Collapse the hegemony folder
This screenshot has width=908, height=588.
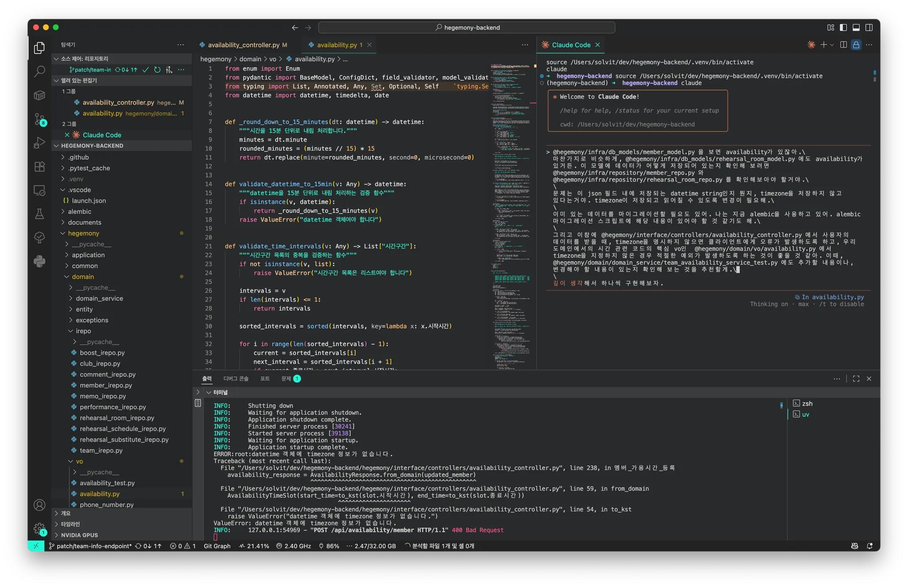pyautogui.click(x=83, y=233)
